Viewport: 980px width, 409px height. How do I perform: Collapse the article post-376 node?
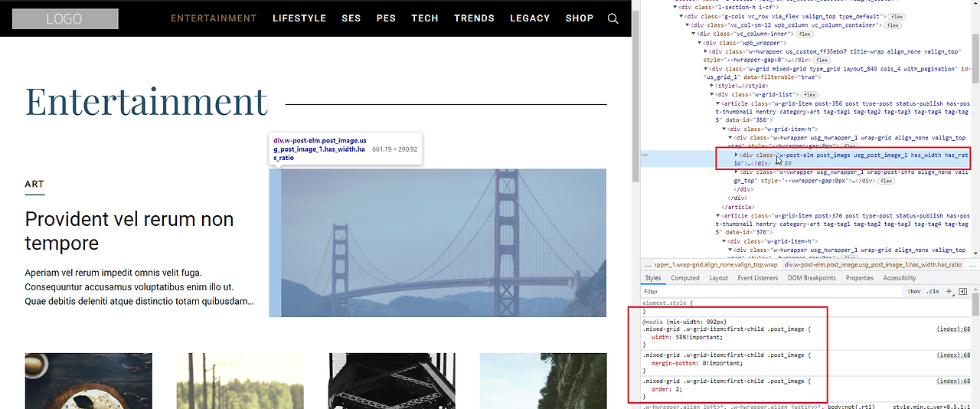[717, 216]
